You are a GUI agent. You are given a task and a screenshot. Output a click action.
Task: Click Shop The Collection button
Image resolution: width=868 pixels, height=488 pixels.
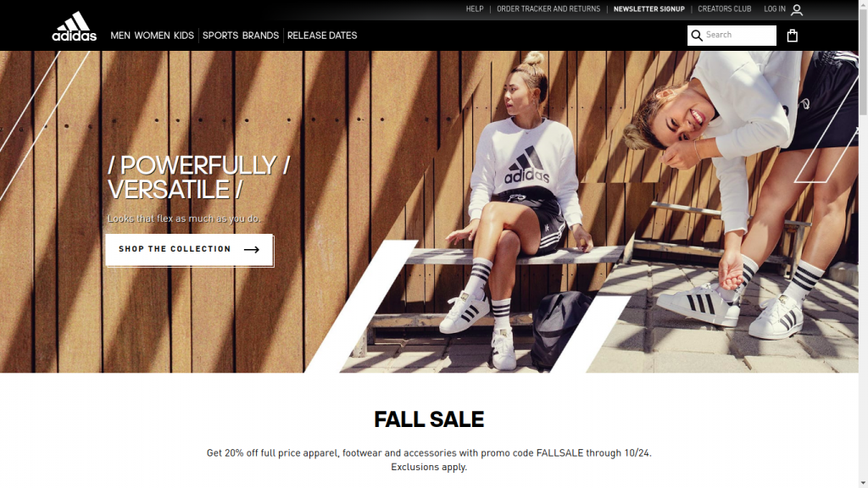189,250
